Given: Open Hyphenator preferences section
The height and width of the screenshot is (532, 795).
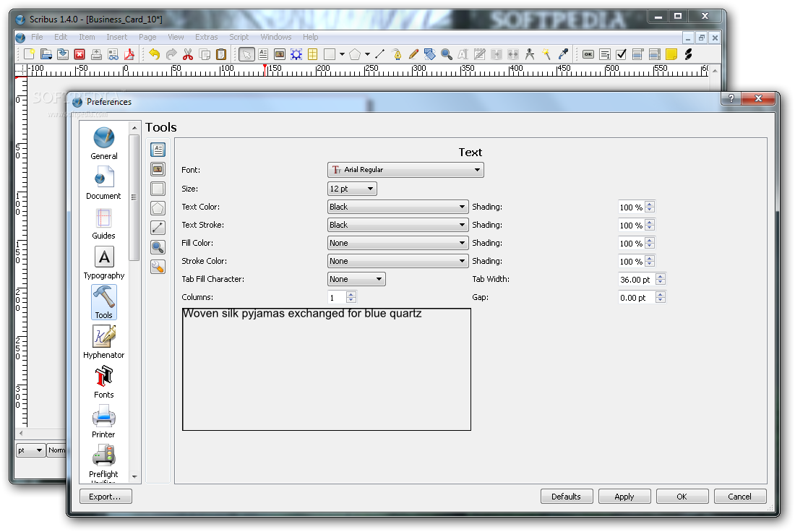Looking at the screenshot, I should pos(104,343).
